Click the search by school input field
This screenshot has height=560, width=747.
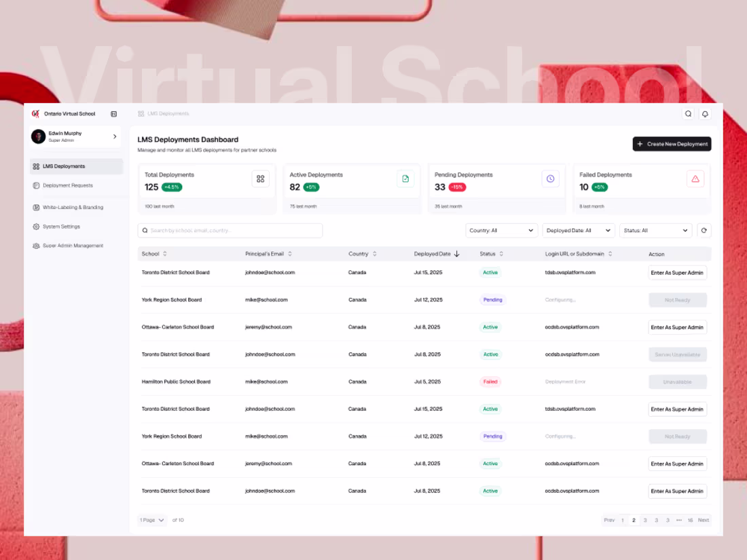(231, 230)
